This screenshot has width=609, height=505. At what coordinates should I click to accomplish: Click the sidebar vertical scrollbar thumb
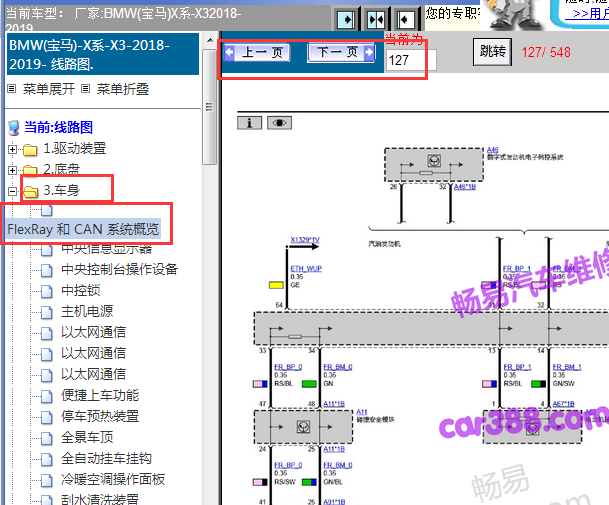210,107
